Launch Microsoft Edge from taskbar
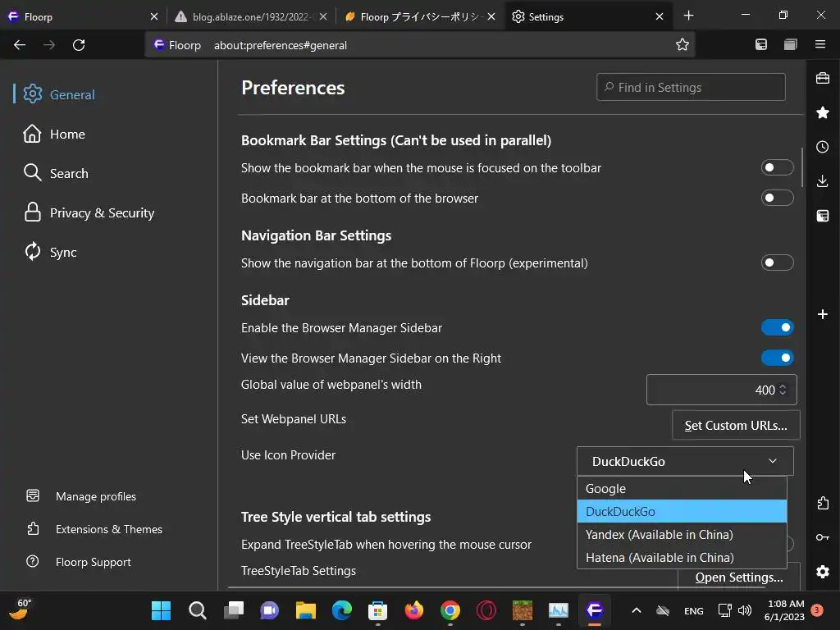The width and height of the screenshot is (840, 630). click(x=342, y=610)
